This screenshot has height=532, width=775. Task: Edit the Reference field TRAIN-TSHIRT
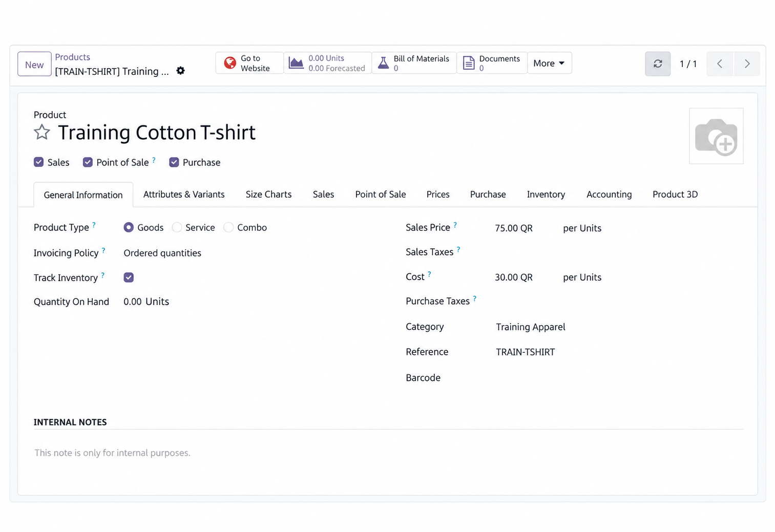point(525,352)
